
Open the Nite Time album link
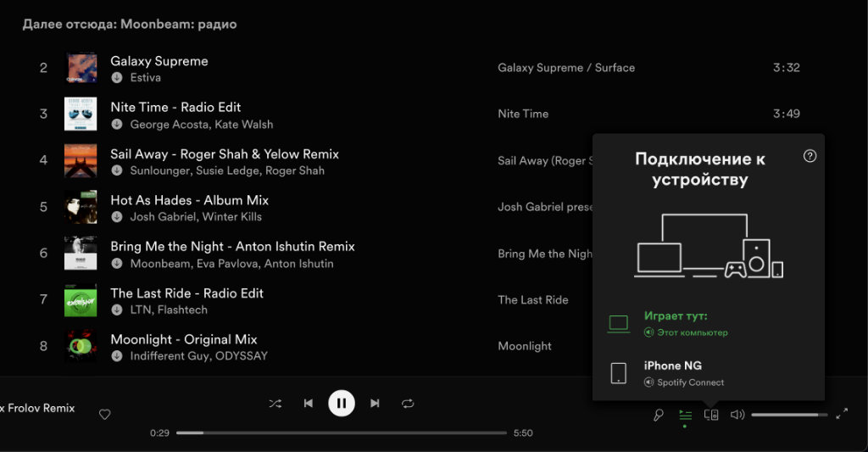522,114
